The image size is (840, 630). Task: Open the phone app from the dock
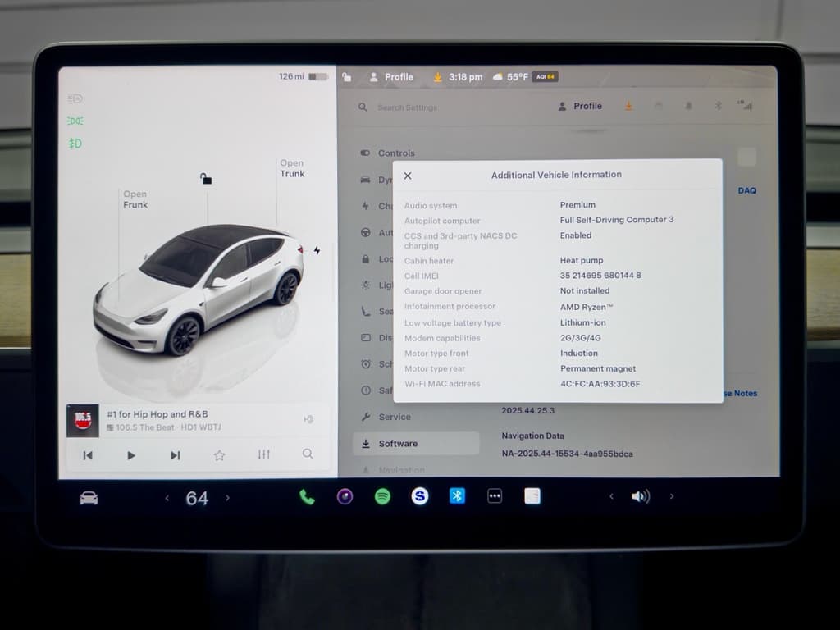[306, 496]
